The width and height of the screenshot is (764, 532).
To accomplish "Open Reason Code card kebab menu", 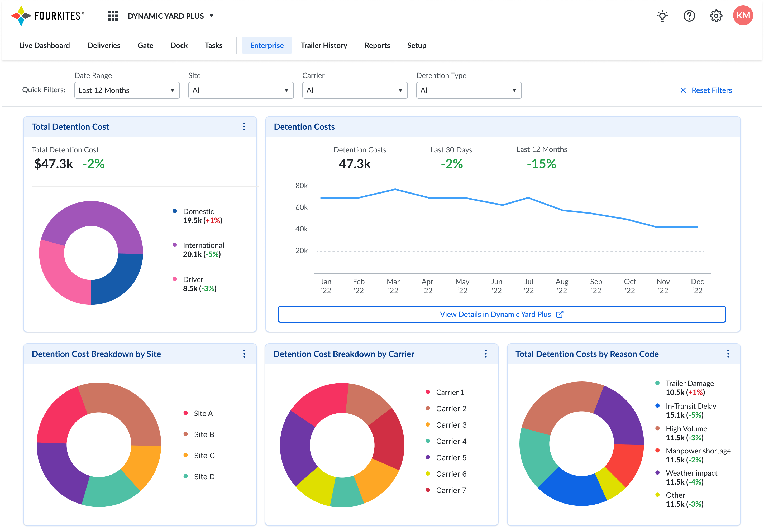I will point(728,354).
